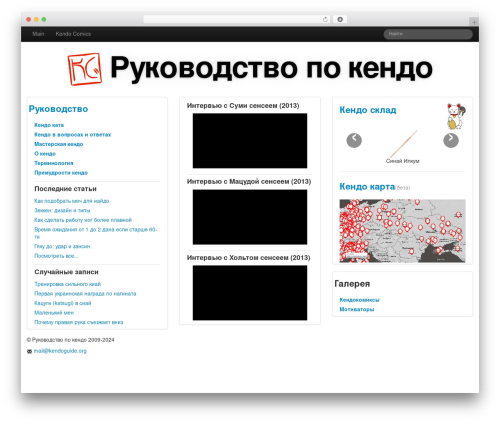Open a new browser tab with plus
The height and width of the screenshot is (423, 500).
click(474, 22)
